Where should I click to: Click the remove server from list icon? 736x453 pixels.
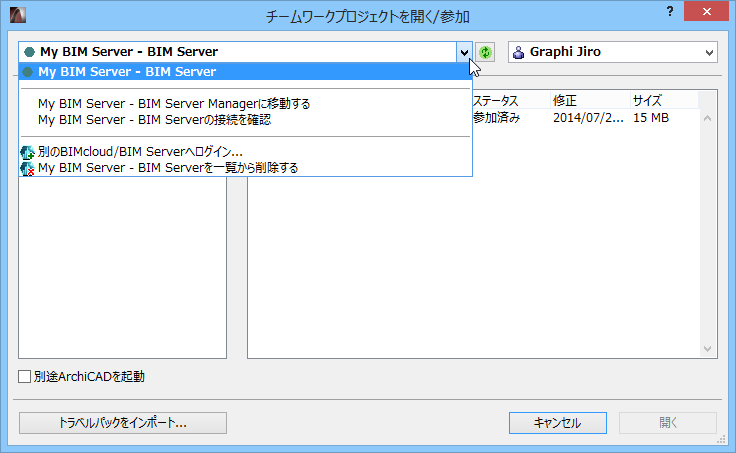coord(27,168)
